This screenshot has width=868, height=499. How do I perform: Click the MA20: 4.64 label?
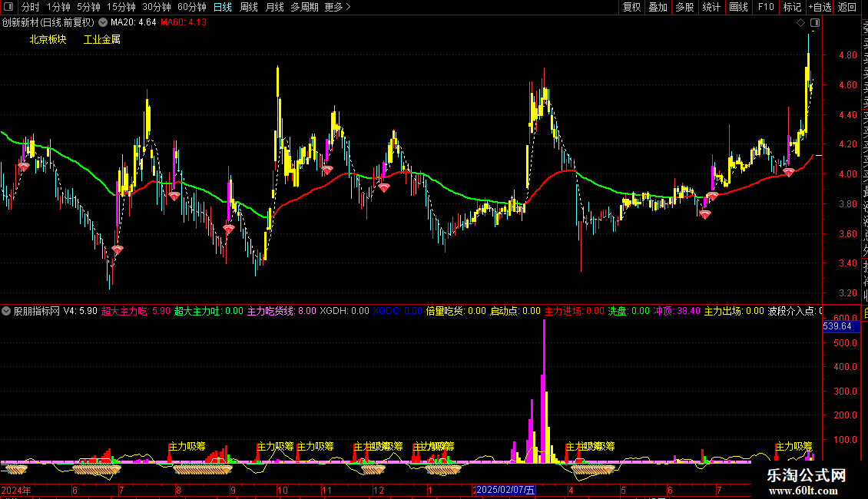click(x=134, y=23)
